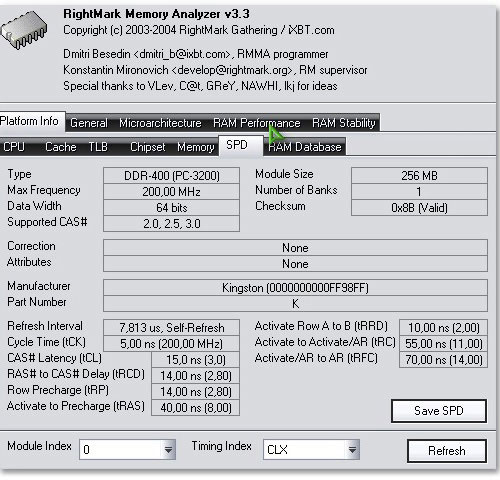The height and width of the screenshot is (480, 500).
Task: Click the Save SPD button
Action: point(439,411)
